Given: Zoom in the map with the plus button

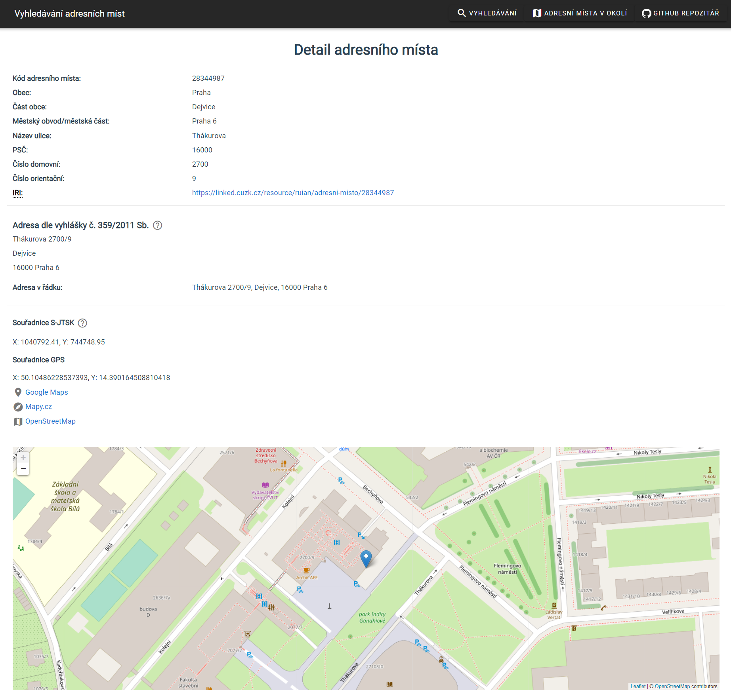Looking at the screenshot, I should (x=23, y=457).
